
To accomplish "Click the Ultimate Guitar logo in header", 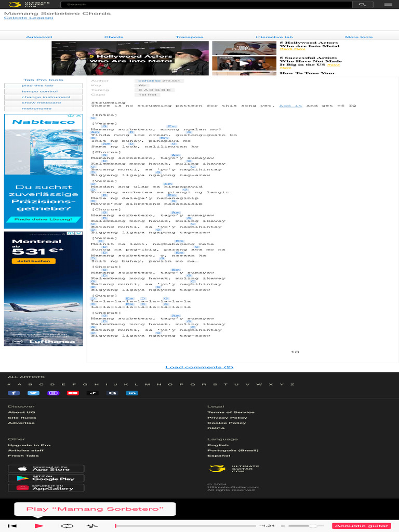I will coord(29,4).
